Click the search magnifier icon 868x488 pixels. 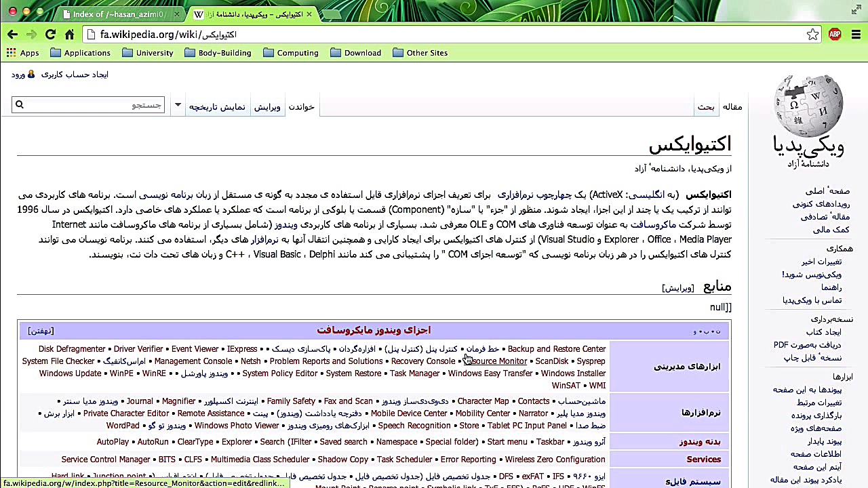[x=20, y=104]
